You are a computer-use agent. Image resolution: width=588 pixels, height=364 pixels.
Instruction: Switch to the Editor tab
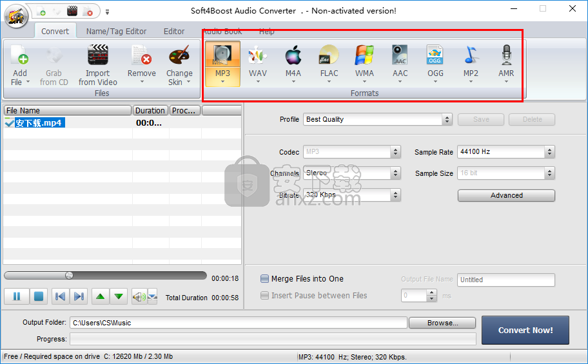[174, 31]
